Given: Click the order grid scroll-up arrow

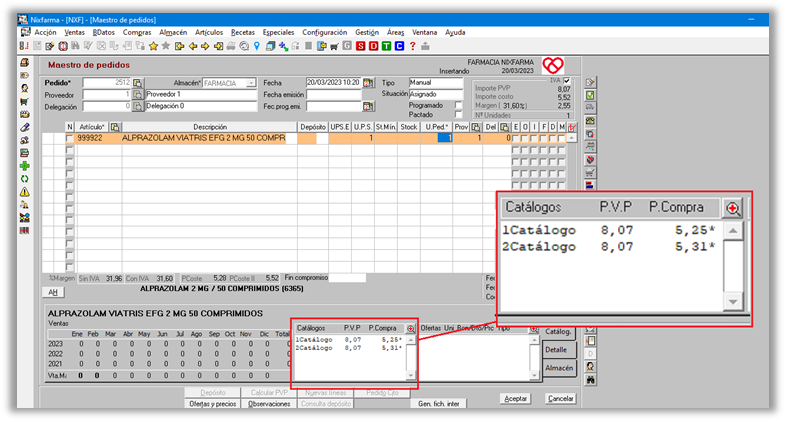Looking at the screenshot, I should pyautogui.click(x=572, y=138).
